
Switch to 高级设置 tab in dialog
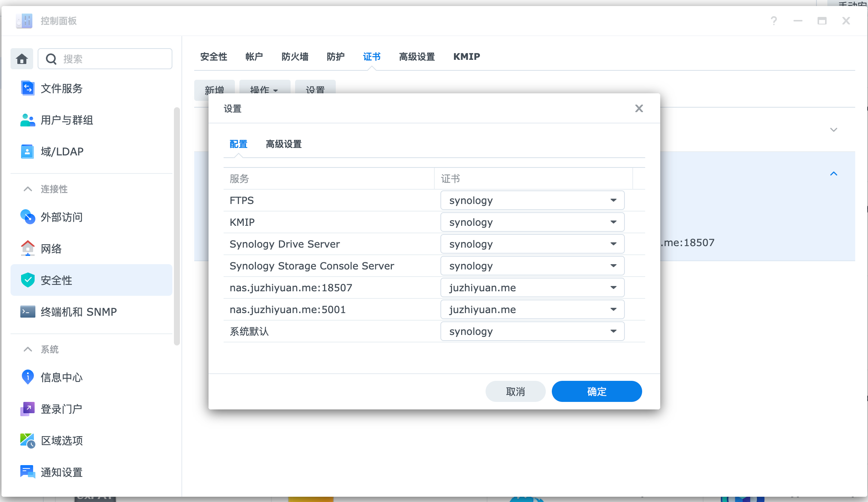point(283,144)
